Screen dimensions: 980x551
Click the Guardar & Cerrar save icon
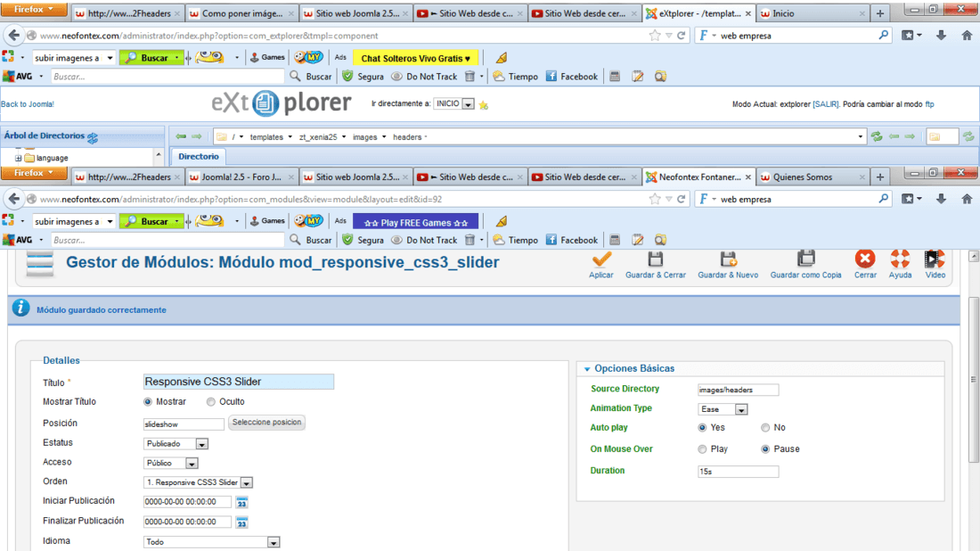point(656,259)
